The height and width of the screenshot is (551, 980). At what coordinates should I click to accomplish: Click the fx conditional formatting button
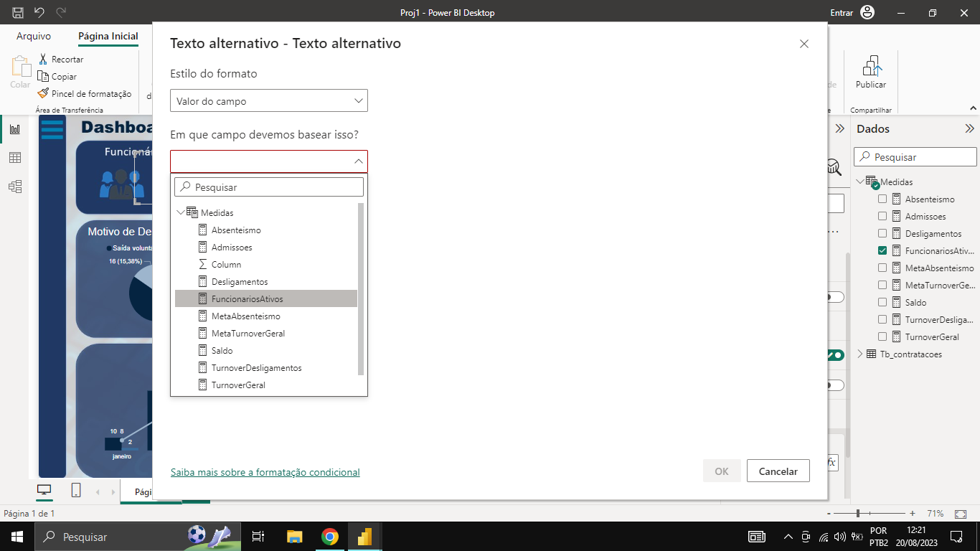[831, 463]
